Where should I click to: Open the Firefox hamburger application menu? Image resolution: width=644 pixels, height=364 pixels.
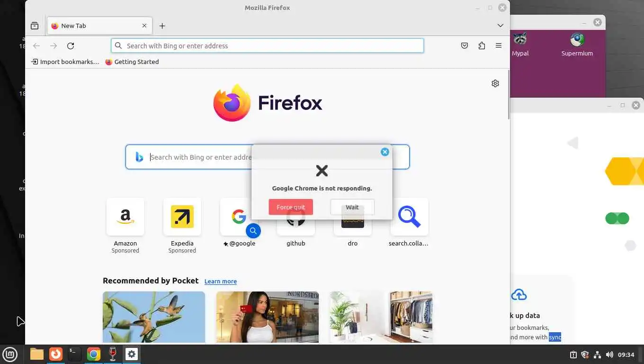(499, 45)
